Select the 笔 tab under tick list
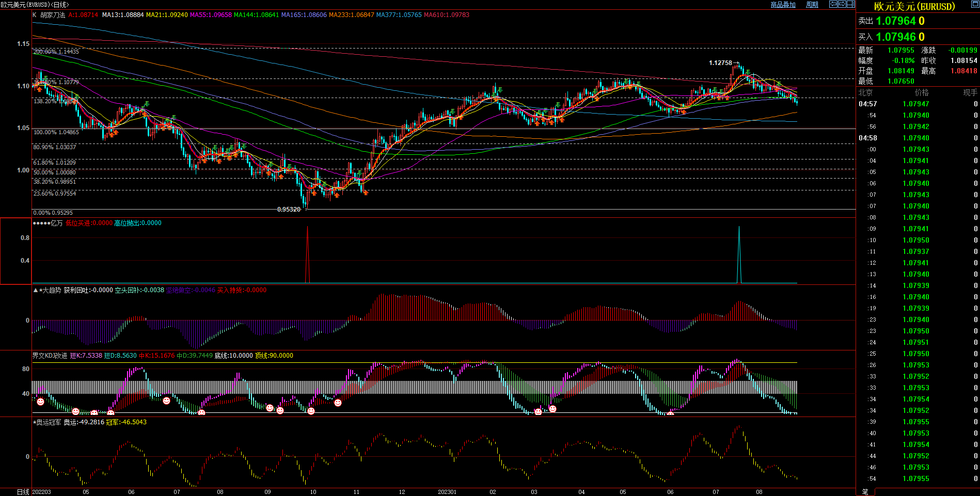The image size is (980, 496). point(865,492)
